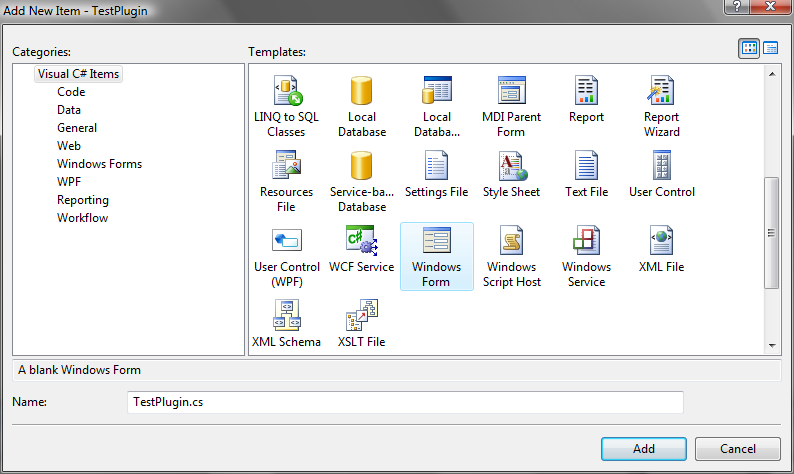794x474 pixels.
Task: Select the User Control template
Action: click(661, 174)
